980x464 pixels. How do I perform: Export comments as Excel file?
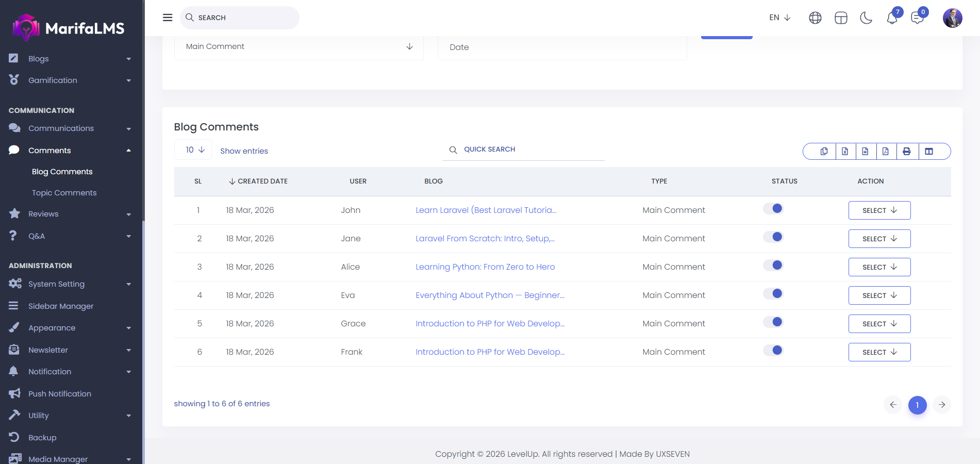[845, 151]
